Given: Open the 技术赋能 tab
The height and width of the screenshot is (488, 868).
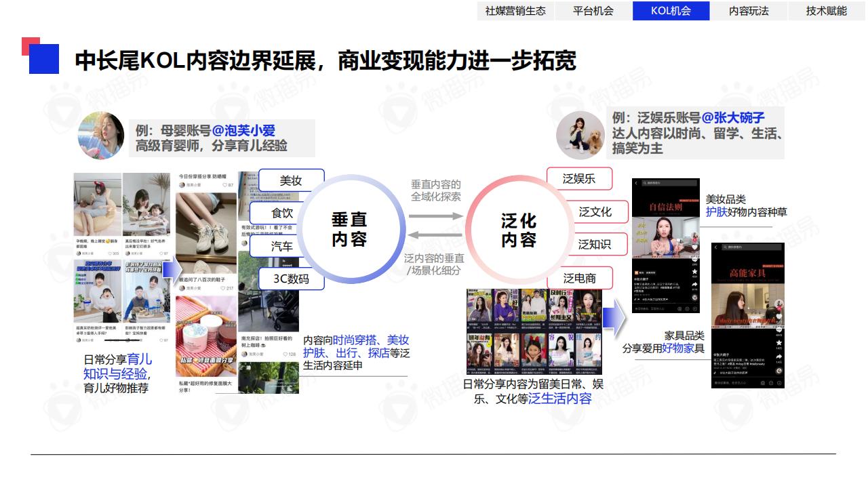Looking at the screenshot, I should tap(827, 11).
